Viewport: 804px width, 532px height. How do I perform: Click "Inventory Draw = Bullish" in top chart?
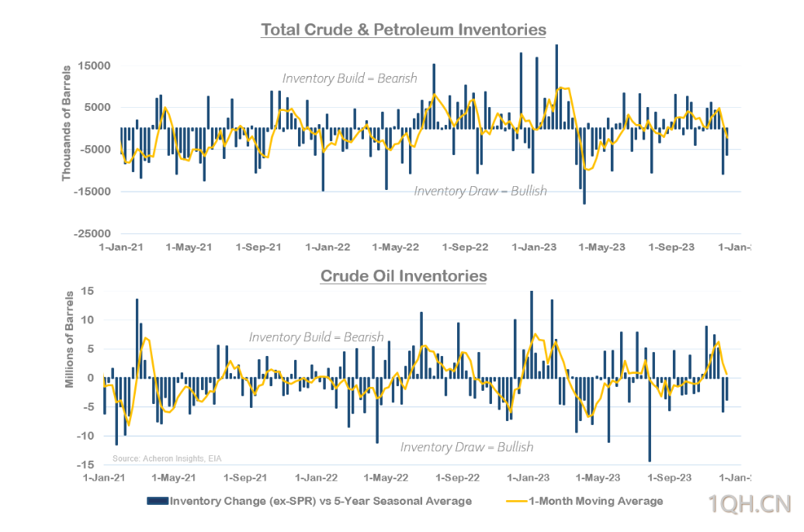(x=480, y=191)
